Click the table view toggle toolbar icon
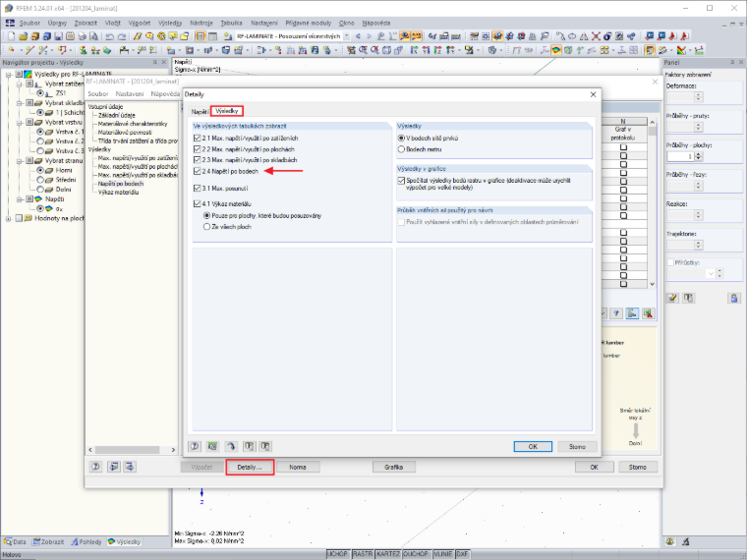Screen dimensions: 747x560 click(201, 36)
